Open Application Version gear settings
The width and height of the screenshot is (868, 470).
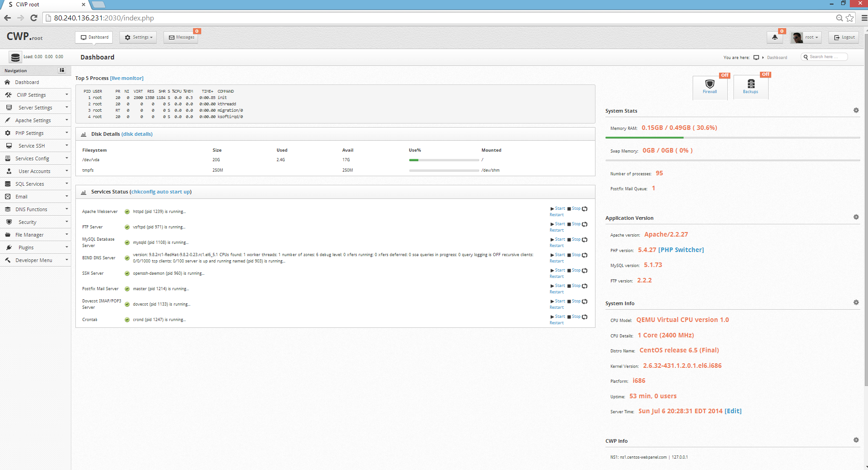pos(856,217)
